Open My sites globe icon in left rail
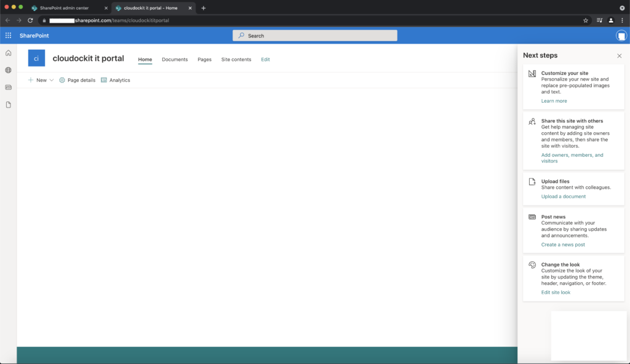 pos(8,70)
